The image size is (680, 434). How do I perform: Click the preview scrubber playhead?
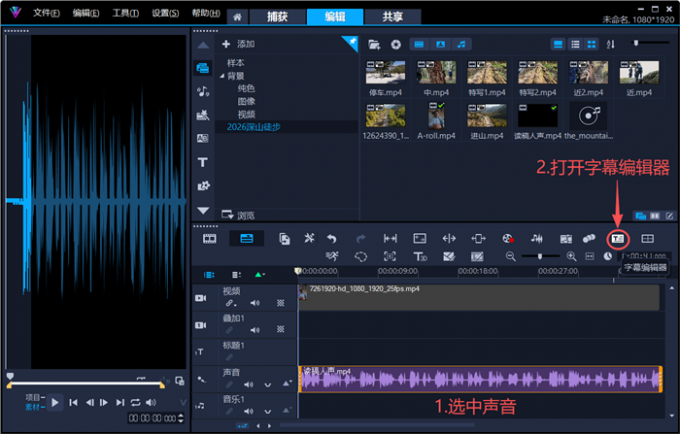click(10, 376)
